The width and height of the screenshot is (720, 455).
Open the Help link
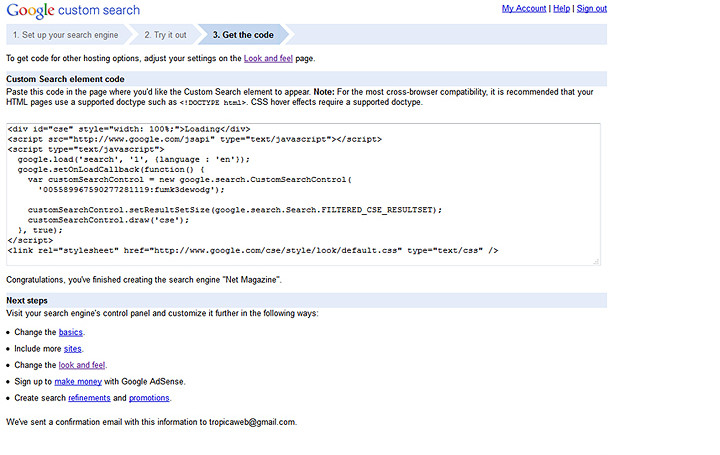(x=561, y=8)
